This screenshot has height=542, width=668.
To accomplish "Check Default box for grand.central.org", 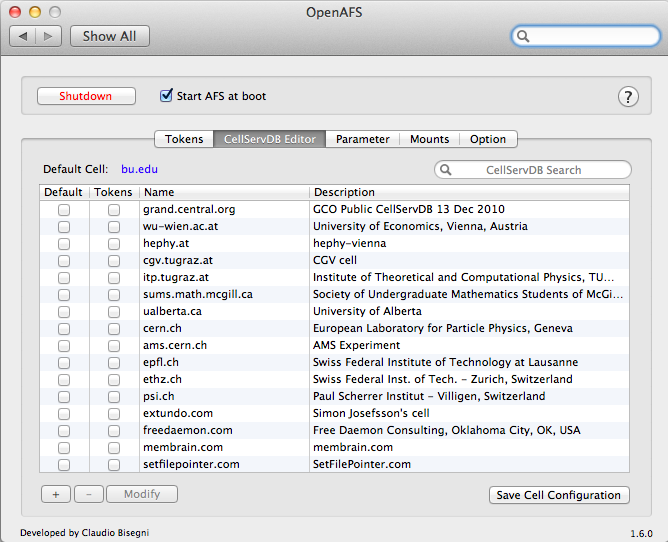I will pos(64,210).
